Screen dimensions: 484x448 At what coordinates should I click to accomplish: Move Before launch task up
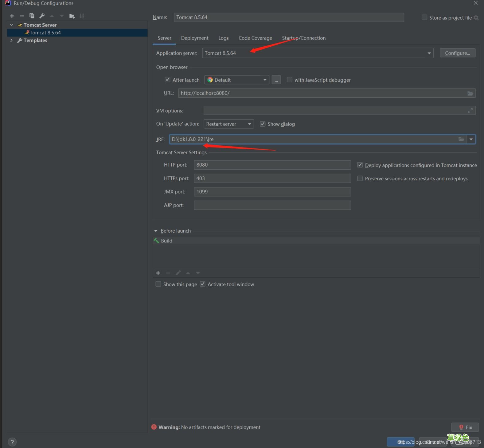(188, 273)
